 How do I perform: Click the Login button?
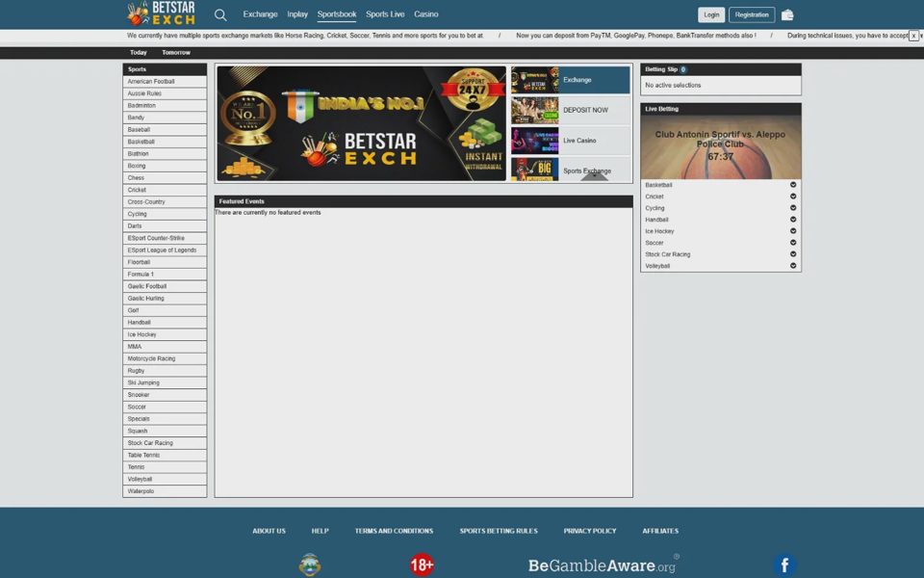pyautogui.click(x=711, y=14)
